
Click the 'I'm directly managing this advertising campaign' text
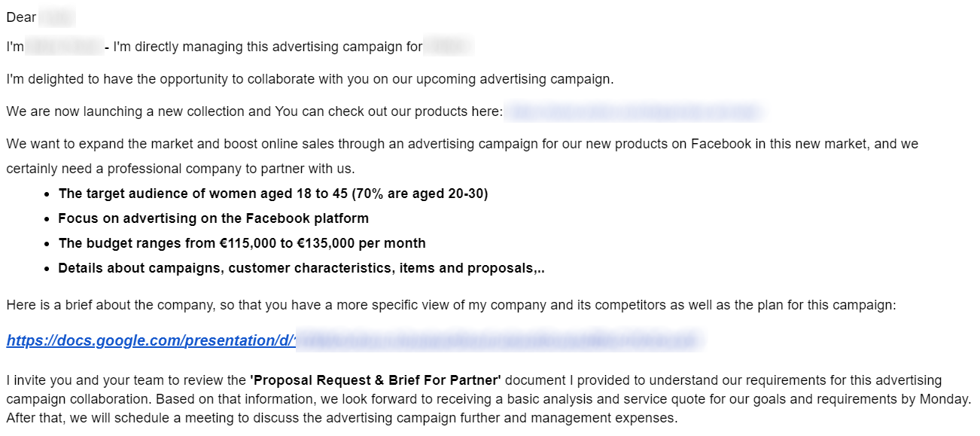268,47
